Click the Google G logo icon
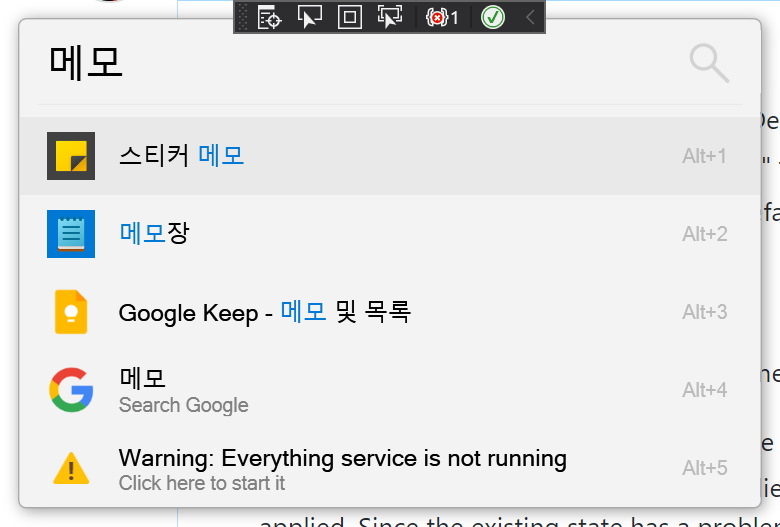This screenshot has height=527, width=780. (x=71, y=390)
